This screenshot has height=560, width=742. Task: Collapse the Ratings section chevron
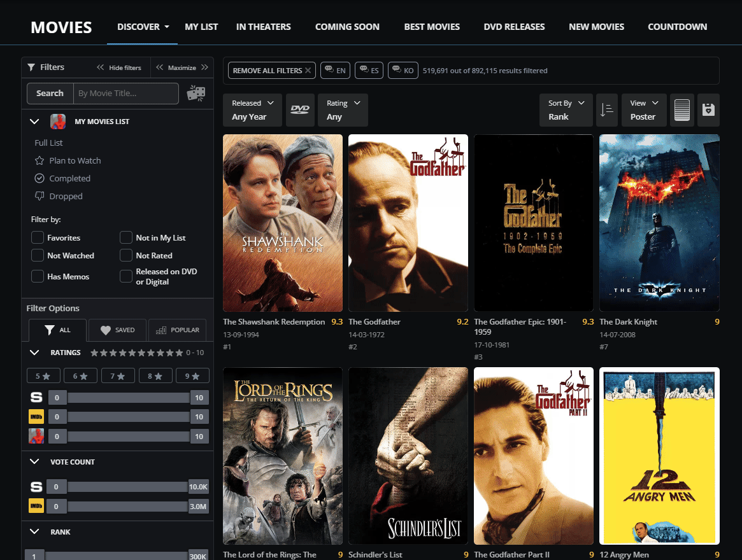[34, 353]
